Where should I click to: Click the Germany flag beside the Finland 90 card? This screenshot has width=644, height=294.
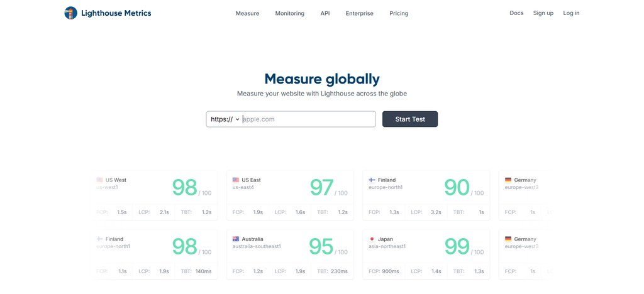[508, 180]
